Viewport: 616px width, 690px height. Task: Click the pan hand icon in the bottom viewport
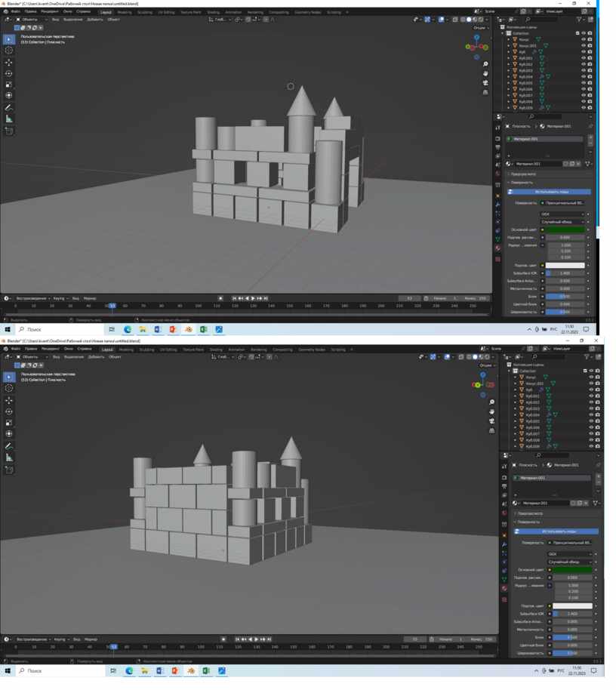coord(491,411)
